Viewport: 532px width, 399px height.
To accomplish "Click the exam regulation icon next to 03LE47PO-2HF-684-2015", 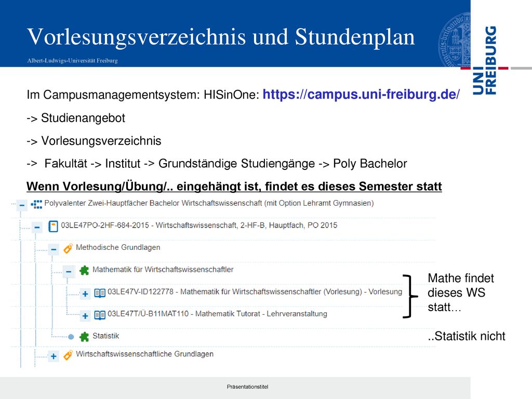I will 53,227.
